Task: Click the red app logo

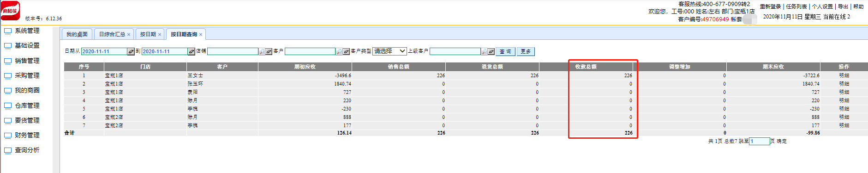Action: pos(10,11)
